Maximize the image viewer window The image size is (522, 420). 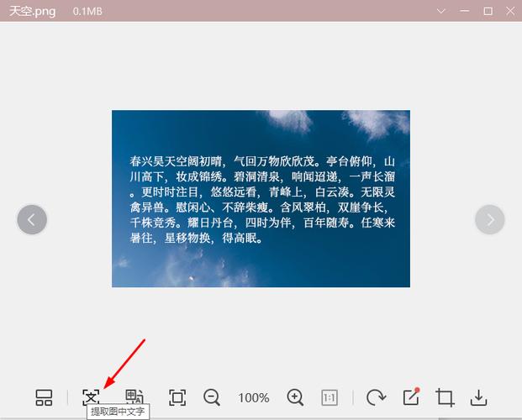click(x=488, y=11)
